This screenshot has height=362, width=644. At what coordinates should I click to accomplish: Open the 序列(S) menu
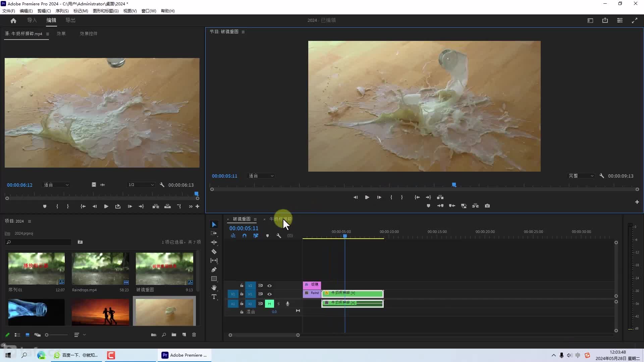(62, 11)
